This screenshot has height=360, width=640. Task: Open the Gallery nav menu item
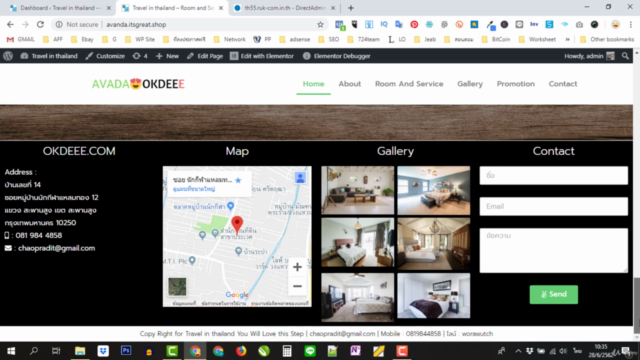[x=470, y=84]
